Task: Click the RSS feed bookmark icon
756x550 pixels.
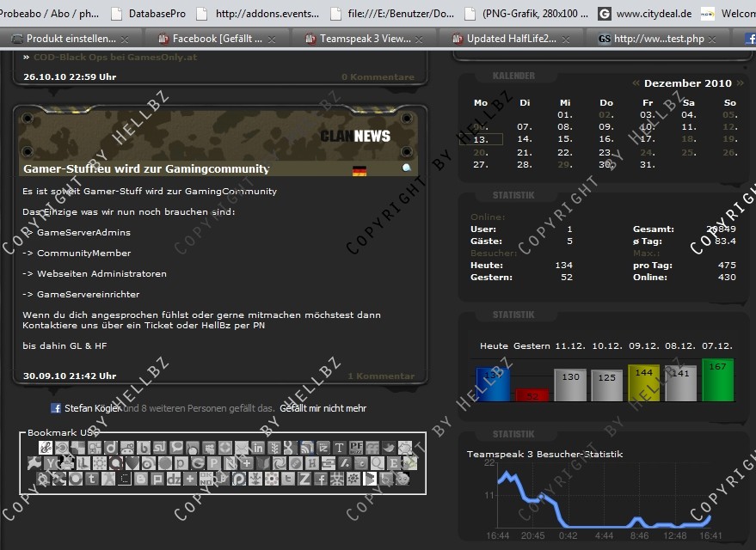Action: pyautogui.click(x=307, y=448)
